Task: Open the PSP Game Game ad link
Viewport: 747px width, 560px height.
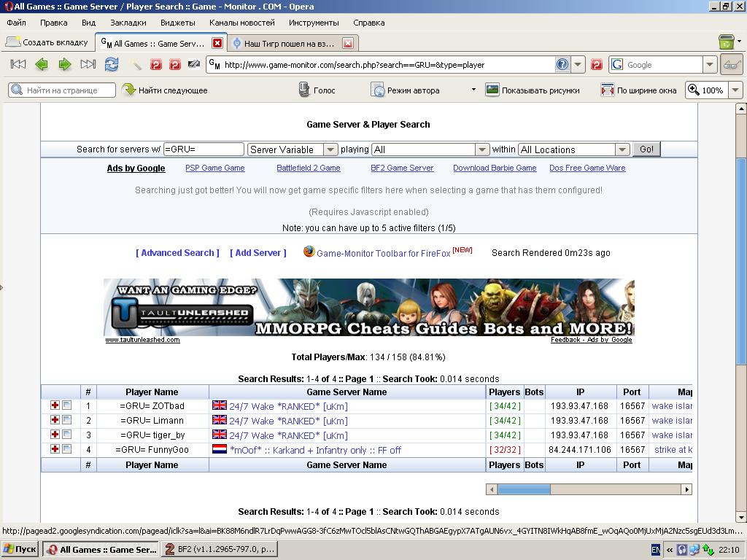Action: point(215,168)
